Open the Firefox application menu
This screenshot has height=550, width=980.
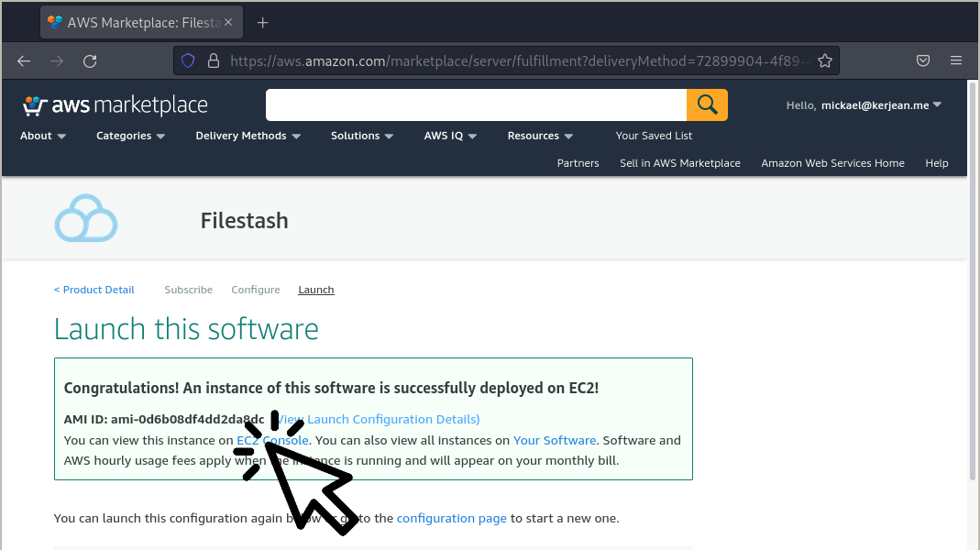point(955,60)
